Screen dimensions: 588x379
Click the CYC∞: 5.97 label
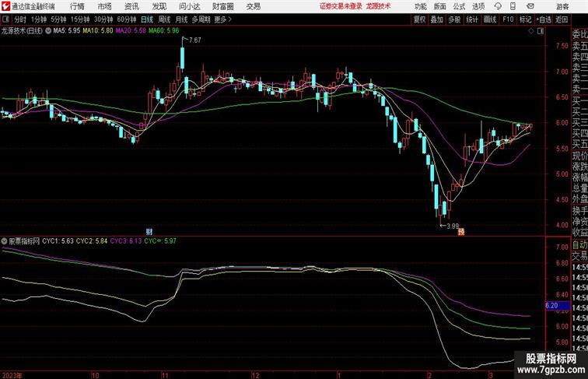pyautogui.click(x=160, y=241)
